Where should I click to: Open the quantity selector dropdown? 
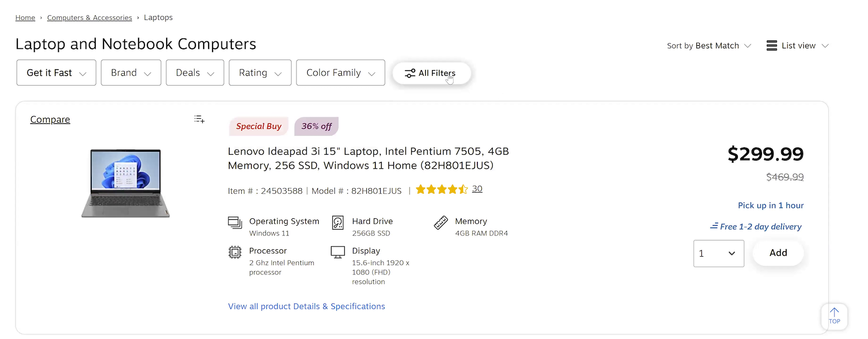(719, 253)
